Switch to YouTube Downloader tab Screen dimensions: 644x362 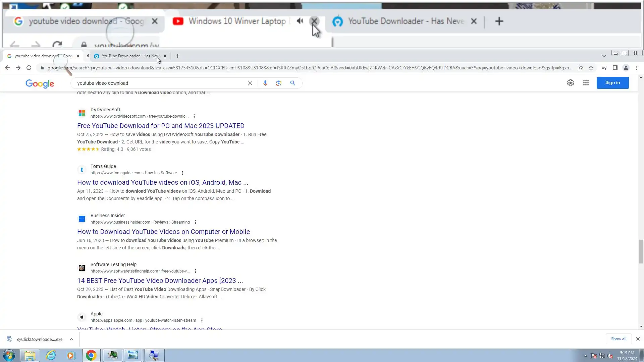click(130, 56)
